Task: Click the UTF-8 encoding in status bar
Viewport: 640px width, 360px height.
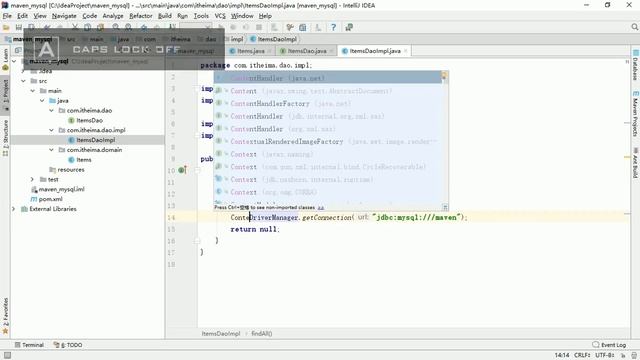Action: pyautogui.click(x=604, y=355)
